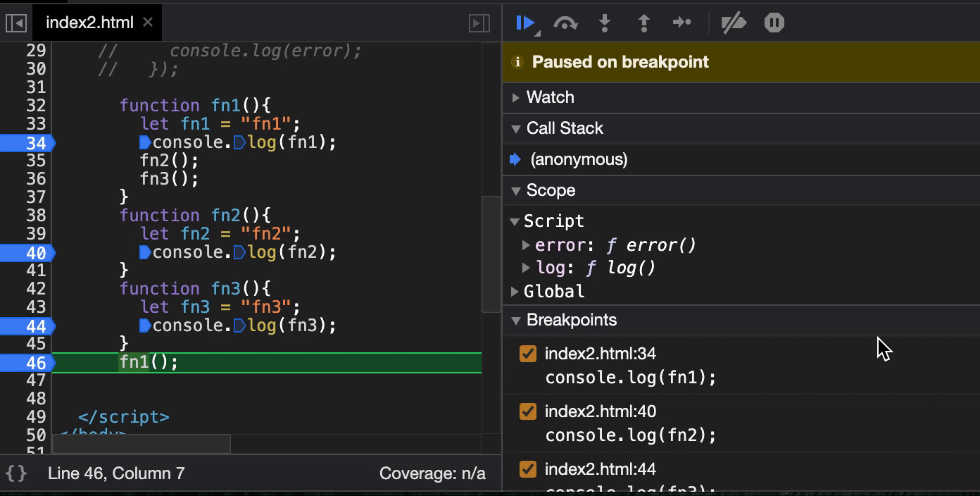The width and height of the screenshot is (980, 496).
Task: Disable the index2.html:40 breakpoint
Action: [x=528, y=411]
